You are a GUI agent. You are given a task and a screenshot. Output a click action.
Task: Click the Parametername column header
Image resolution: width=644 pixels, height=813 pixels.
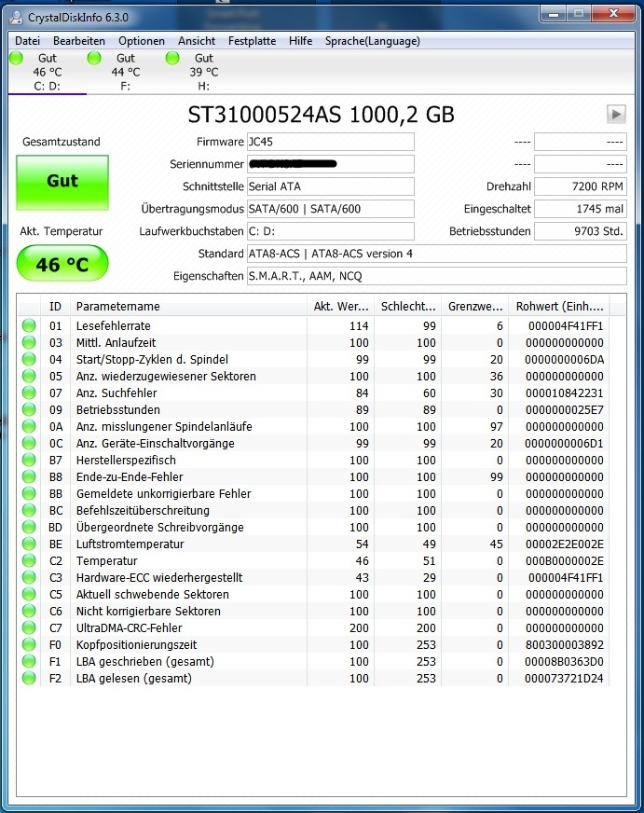(188, 307)
